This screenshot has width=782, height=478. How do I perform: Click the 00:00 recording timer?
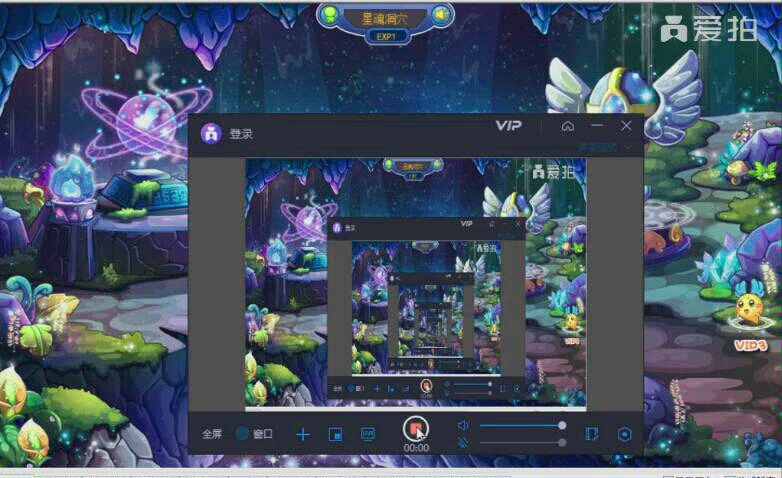(x=416, y=448)
